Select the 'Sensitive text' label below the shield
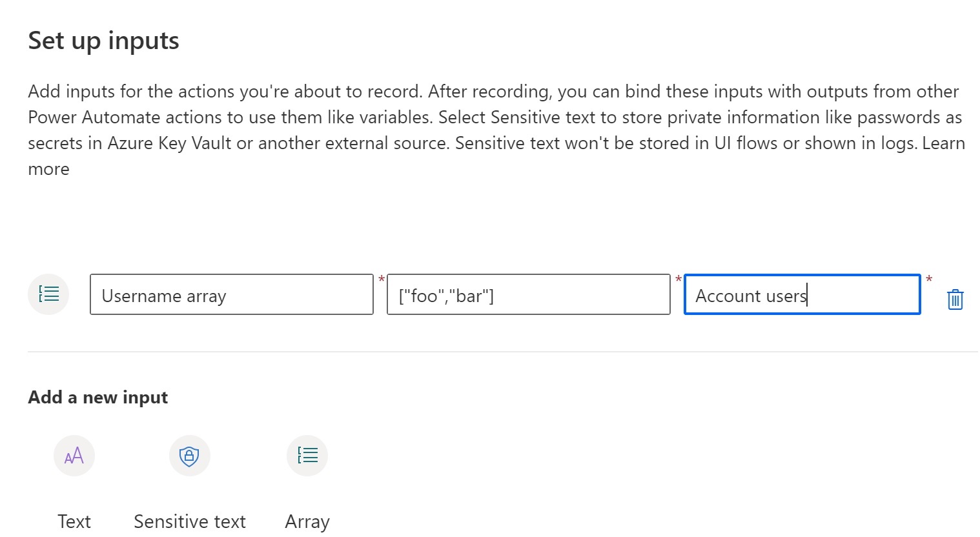 coord(189,522)
